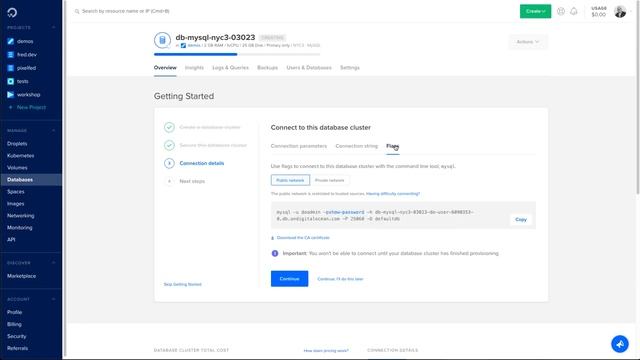Open the help icon in top bar
The width and height of the screenshot is (640, 360).
point(561,11)
